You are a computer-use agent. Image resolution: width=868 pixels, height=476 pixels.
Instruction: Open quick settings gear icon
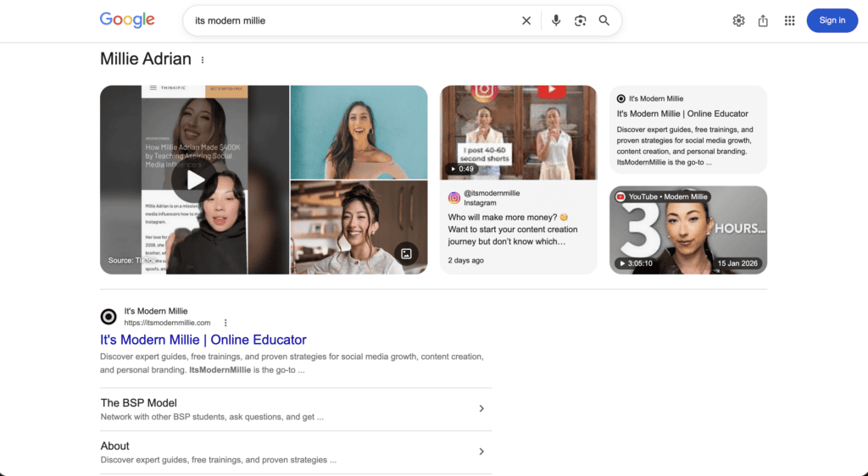pyautogui.click(x=738, y=20)
